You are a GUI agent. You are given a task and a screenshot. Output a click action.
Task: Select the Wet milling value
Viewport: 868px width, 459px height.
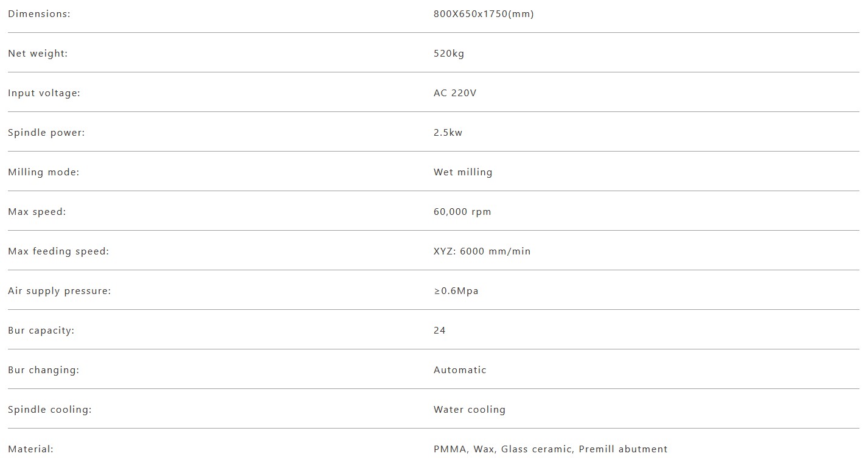(x=463, y=172)
